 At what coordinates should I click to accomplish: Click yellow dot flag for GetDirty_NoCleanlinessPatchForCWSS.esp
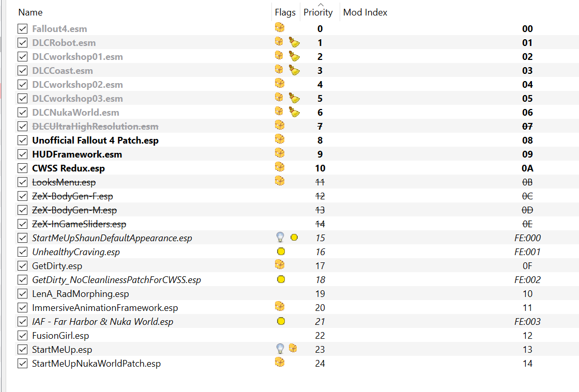pyautogui.click(x=281, y=279)
